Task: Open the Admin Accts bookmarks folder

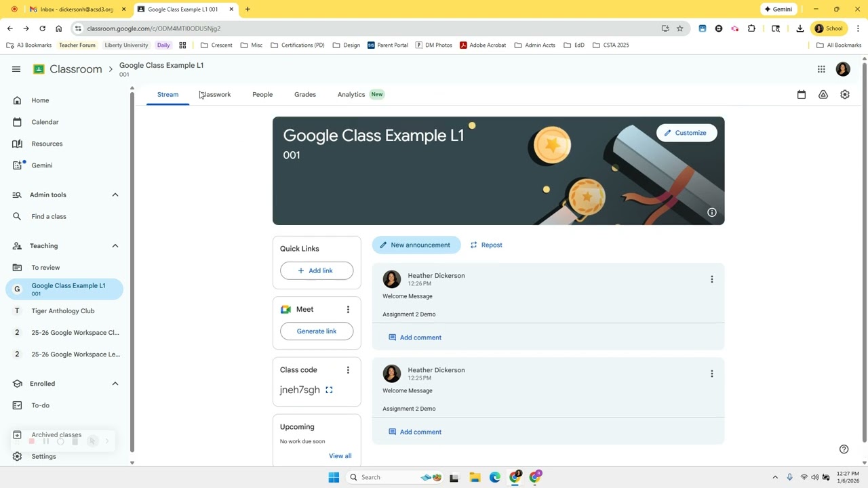Action: click(x=535, y=45)
